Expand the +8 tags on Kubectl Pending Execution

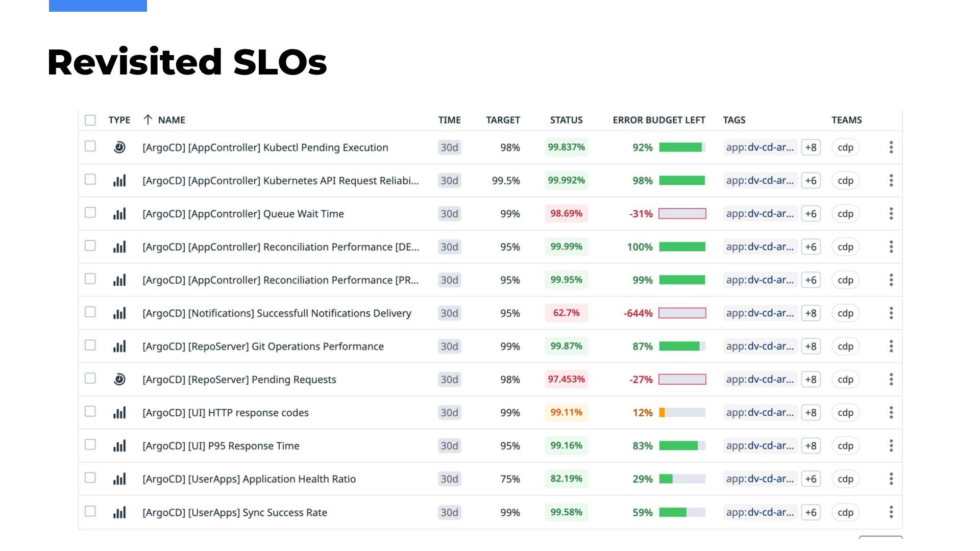tap(811, 147)
